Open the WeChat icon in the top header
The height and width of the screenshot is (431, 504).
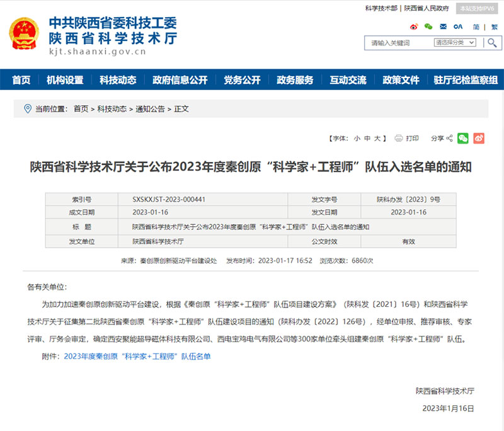click(429, 26)
